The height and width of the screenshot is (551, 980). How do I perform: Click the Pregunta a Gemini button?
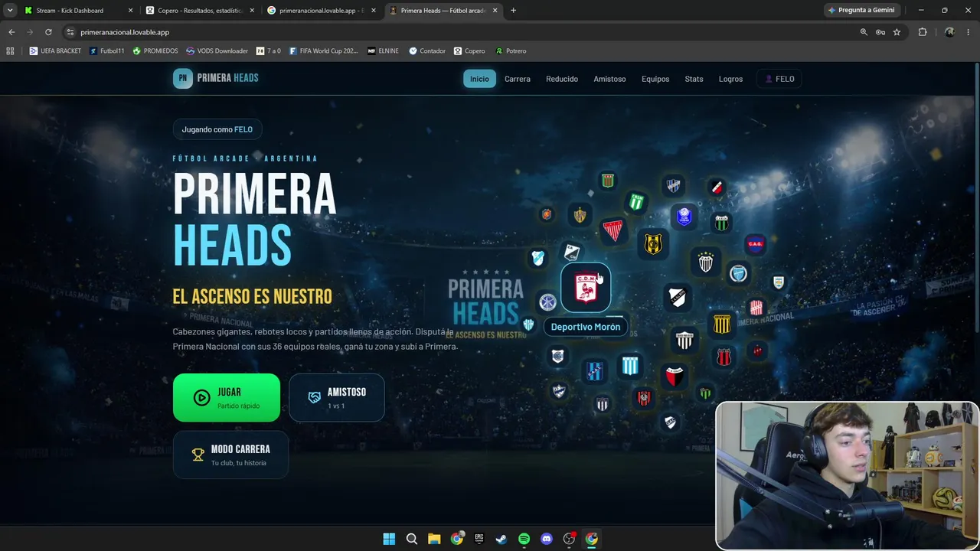coord(861,10)
